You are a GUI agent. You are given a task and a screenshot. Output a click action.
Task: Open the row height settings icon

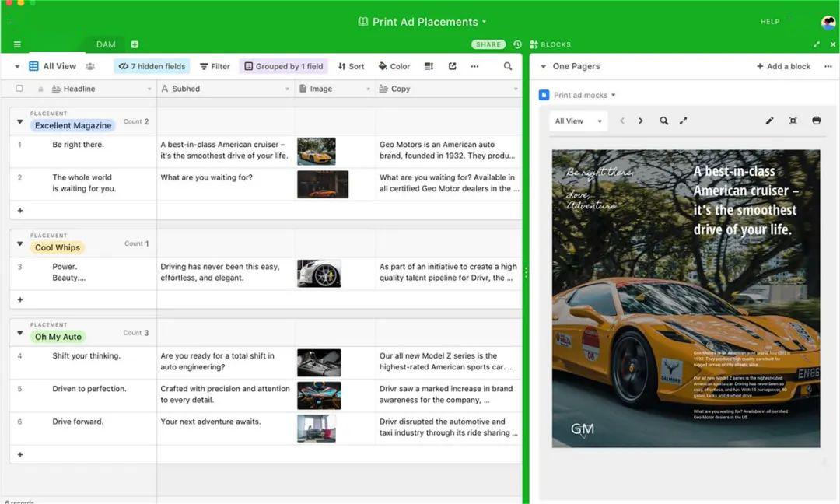(x=429, y=67)
